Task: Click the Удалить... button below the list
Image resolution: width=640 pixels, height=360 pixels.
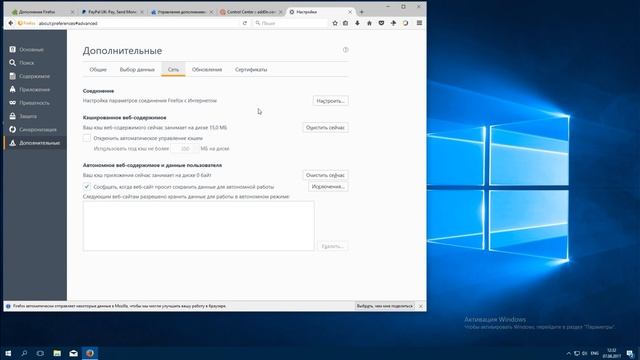Action: (x=333, y=246)
